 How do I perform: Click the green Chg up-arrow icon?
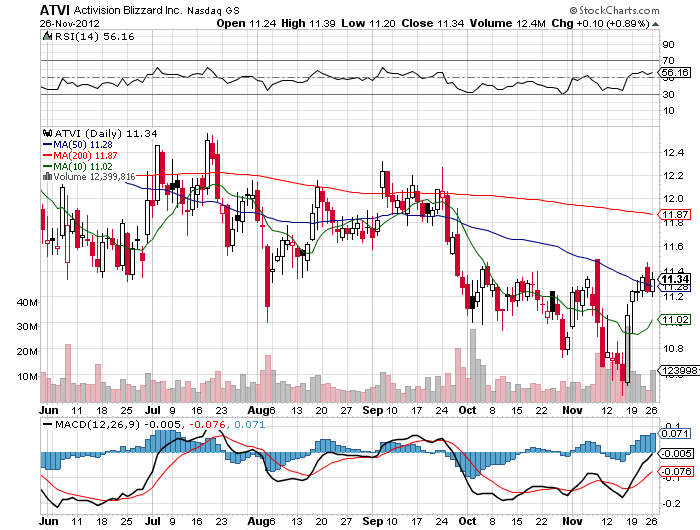[x=655, y=24]
